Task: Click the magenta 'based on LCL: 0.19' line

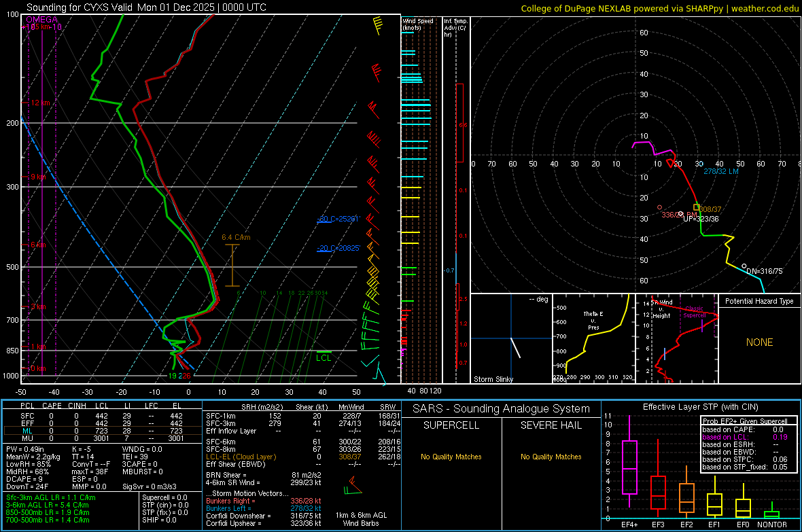Action: point(745,437)
